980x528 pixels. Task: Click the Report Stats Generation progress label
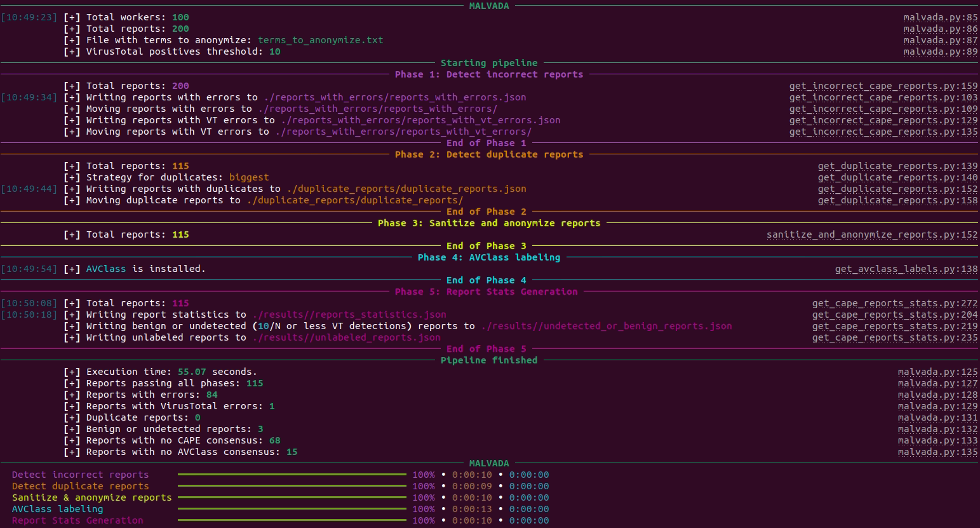click(x=77, y=520)
